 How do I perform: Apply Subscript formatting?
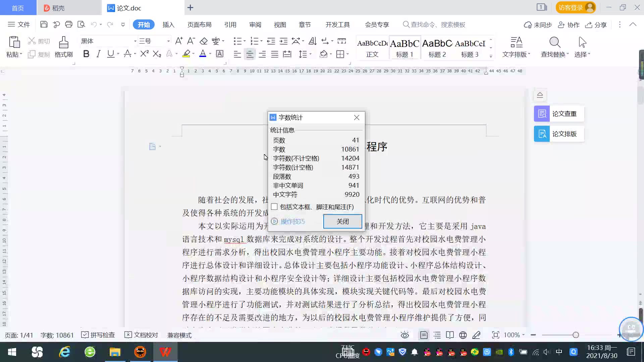[157, 54]
